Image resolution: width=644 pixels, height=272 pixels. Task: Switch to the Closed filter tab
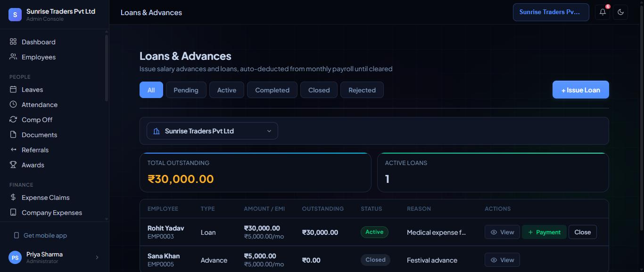(x=319, y=90)
